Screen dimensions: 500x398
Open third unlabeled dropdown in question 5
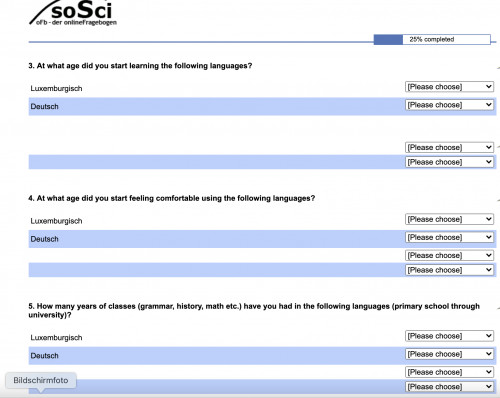tap(449, 372)
